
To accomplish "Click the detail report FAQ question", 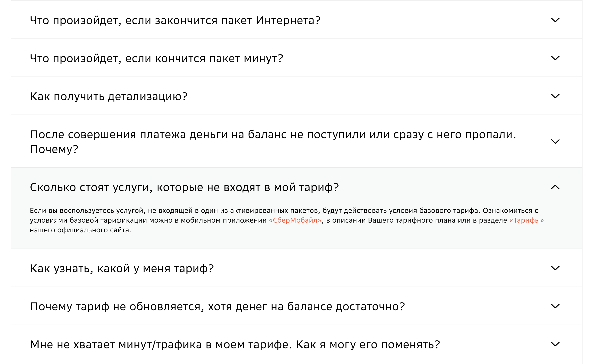I will pyautogui.click(x=109, y=96).
